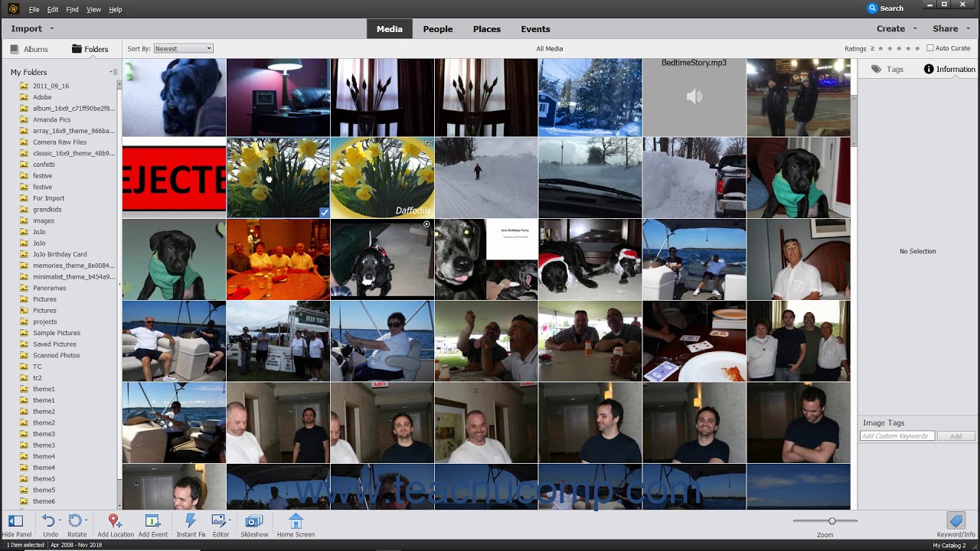Click the My Catalog 2 status text

coord(949,545)
